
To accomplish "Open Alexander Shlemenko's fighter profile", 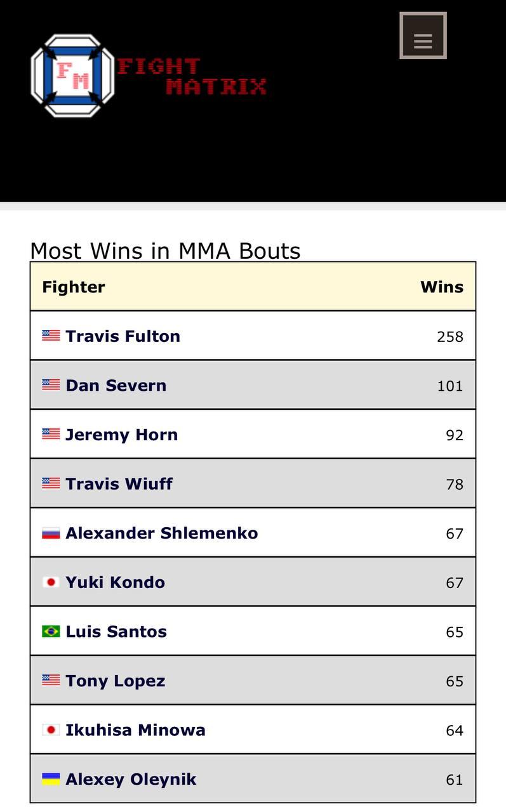I will click(161, 533).
